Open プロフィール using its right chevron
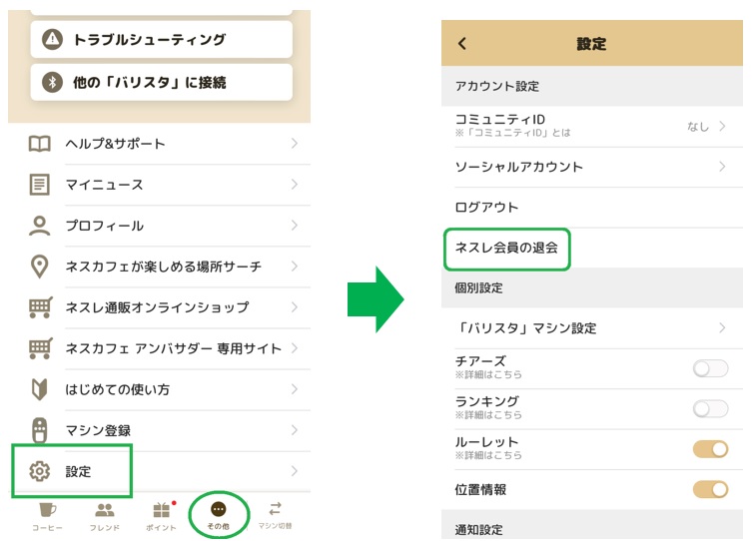The height and width of the screenshot is (541, 756). coord(294,225)
